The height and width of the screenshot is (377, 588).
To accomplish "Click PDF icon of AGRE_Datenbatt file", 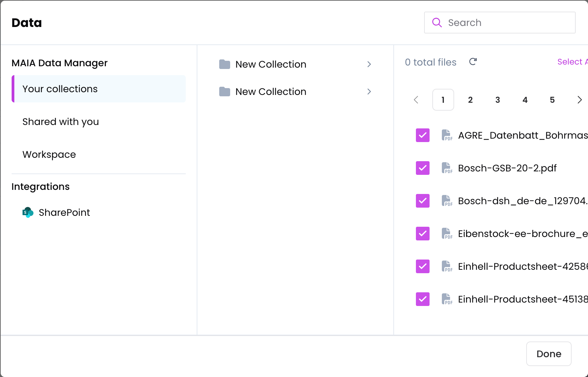I will click(447, 135).
